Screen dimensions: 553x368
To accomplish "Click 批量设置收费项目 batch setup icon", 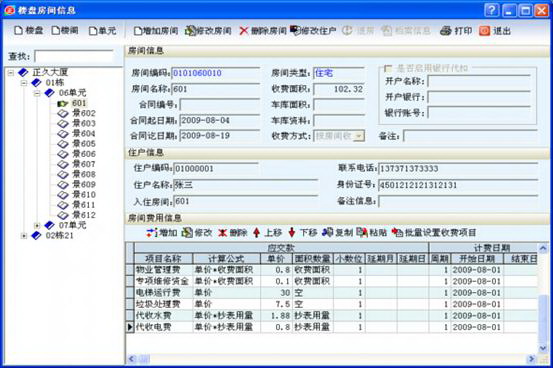I will pyautogui.click(x=397, y=233).
